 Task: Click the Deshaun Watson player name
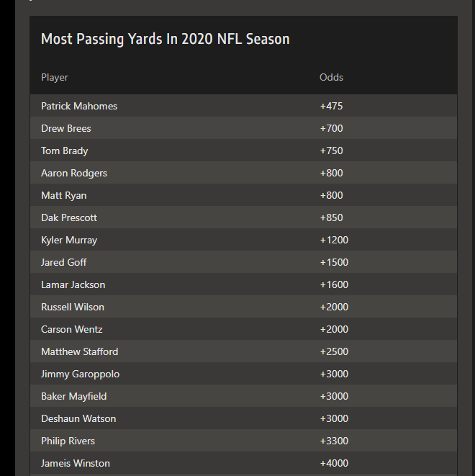coord(78,418)
